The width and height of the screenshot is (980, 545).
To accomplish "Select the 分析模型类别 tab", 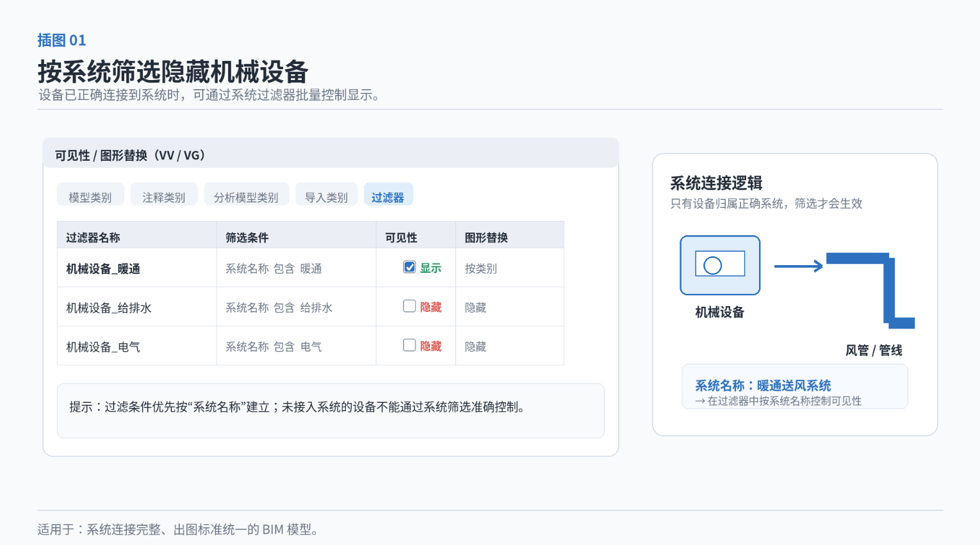I will (247, 195).
